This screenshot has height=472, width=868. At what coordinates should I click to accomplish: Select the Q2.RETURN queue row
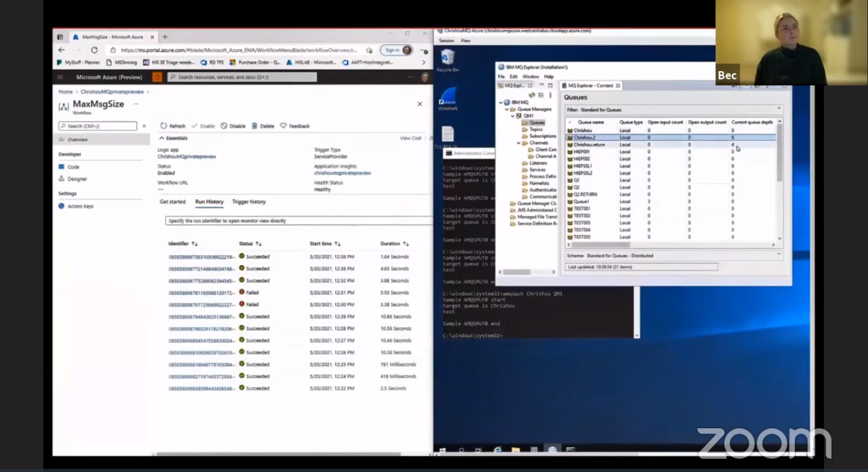click(670, 194)
